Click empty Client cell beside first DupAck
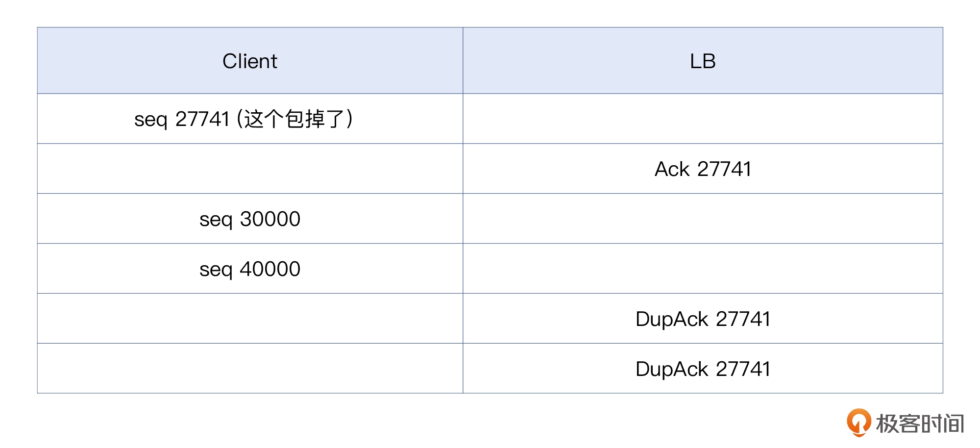The image size is (980, 448). click(x=250, y=319)
